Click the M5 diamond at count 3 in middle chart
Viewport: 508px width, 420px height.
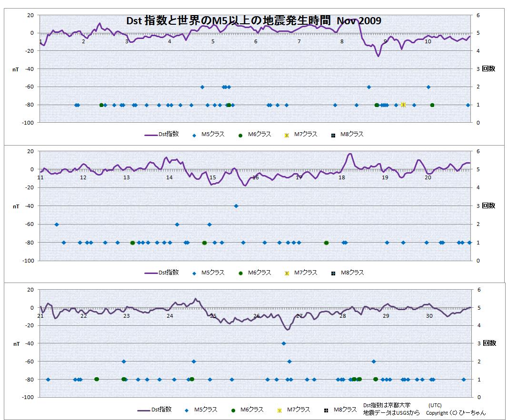236,206
